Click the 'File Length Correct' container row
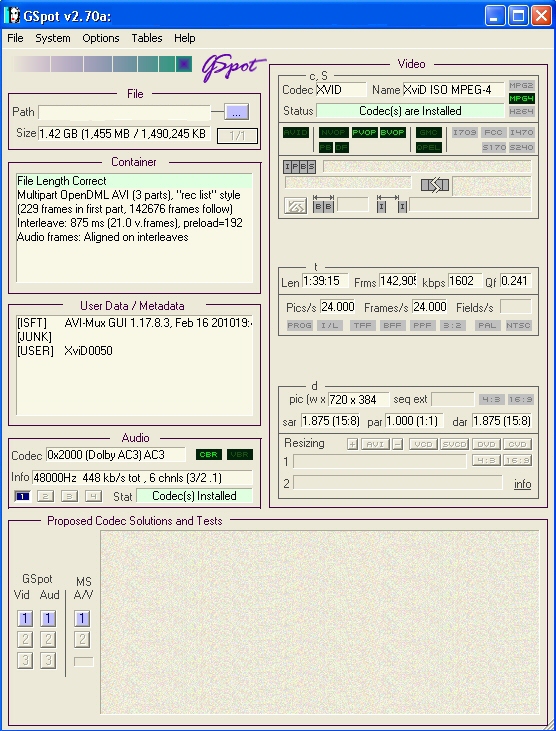This screenshot has height=731, width=556. (134, 181)
